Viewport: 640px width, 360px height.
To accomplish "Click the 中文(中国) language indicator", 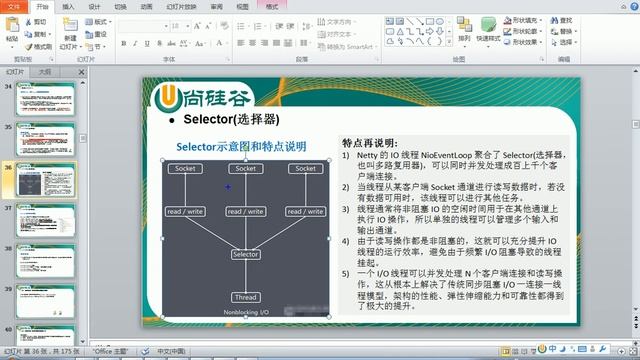I will pyautogui.click(x=171, y=351).
